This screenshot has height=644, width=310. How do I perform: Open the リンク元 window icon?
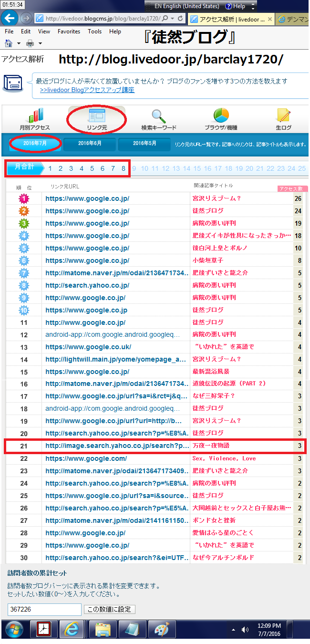(x=96, y=115)
